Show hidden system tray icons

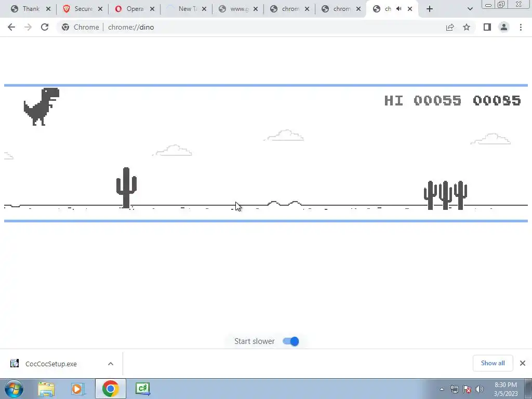(x=442, y=389)
